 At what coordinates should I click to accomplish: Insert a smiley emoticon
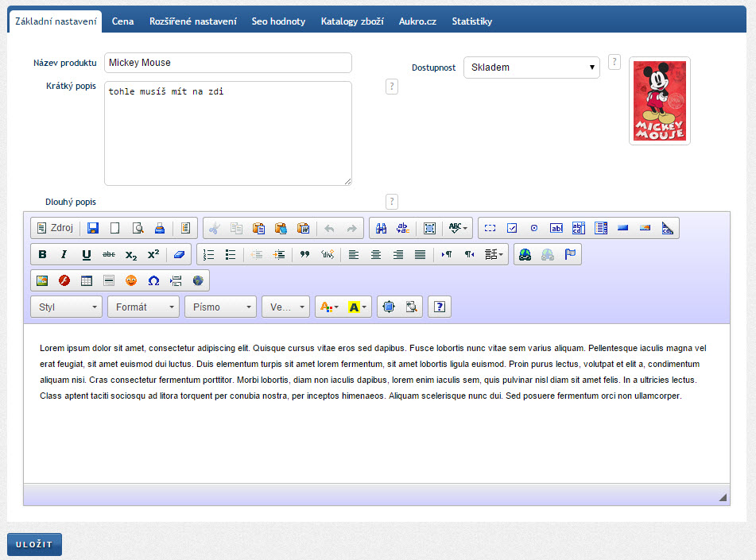click(131, 281)
